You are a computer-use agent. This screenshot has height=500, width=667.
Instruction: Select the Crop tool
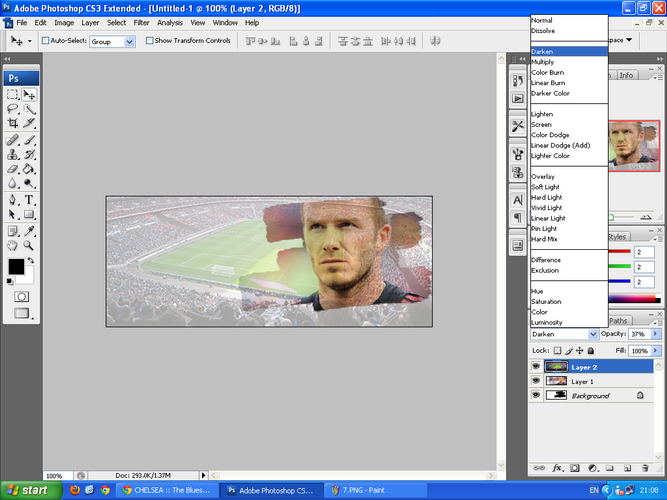[13, 122]
